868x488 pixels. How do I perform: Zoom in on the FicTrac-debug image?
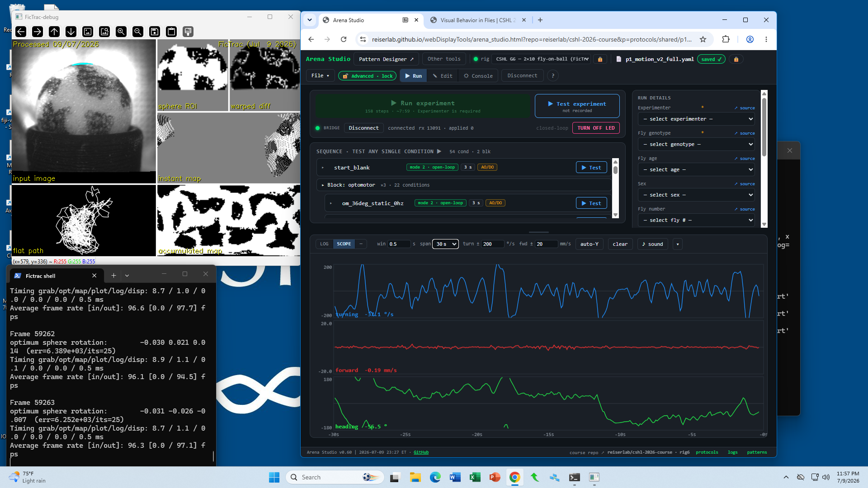click(121, 31)
